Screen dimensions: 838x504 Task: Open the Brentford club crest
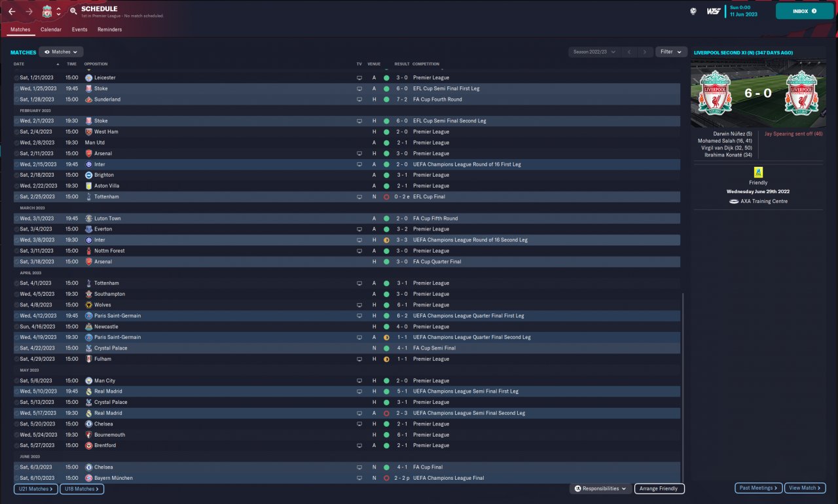coord(89,446)
